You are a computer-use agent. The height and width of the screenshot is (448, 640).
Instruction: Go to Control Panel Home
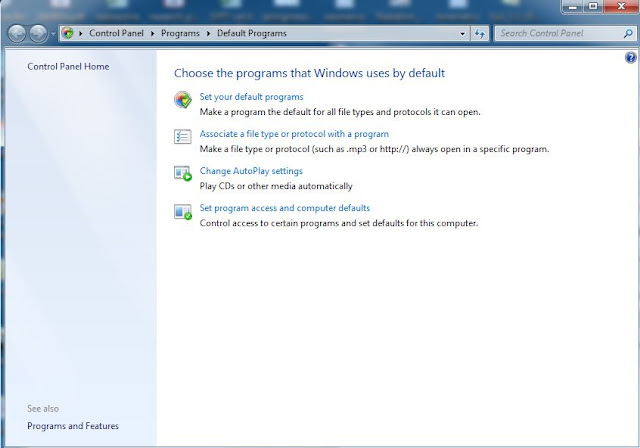click(x=68, y=67)
